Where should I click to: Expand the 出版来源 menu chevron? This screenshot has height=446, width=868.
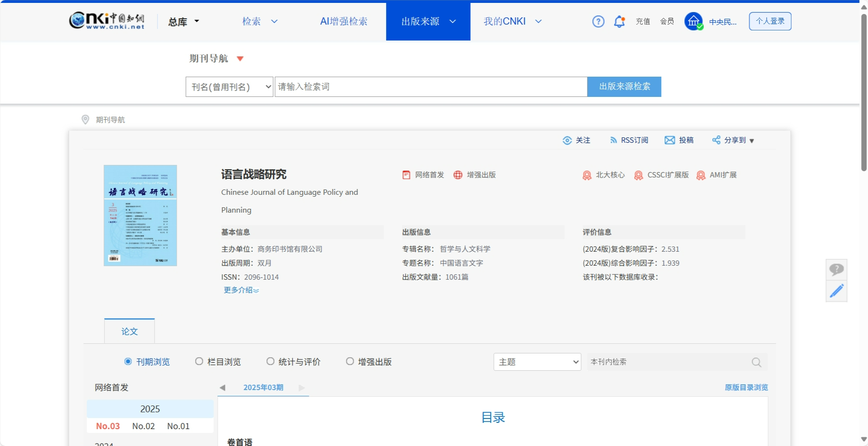tap(453, 21)
